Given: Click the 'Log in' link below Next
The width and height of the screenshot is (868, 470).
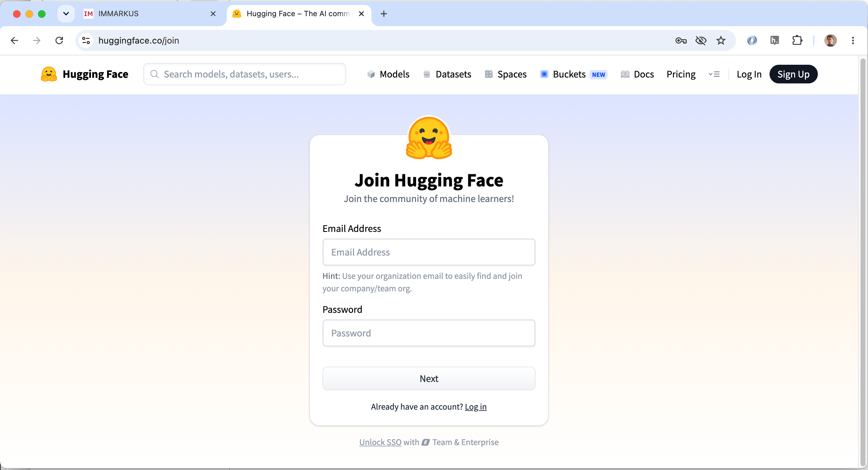Looking at the screenshot, I should (x=475, y=407).
